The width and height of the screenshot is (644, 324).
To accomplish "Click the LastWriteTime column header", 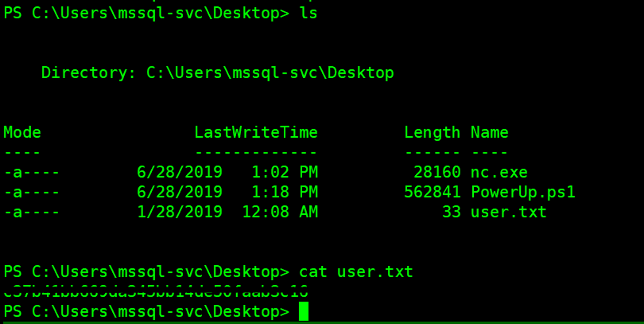I will click(x=256, y=133).
